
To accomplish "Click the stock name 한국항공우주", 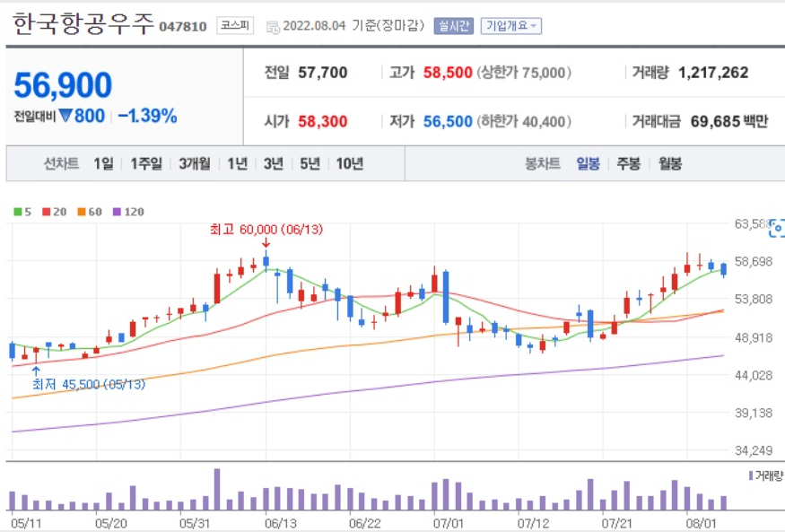I will (83, 24).
